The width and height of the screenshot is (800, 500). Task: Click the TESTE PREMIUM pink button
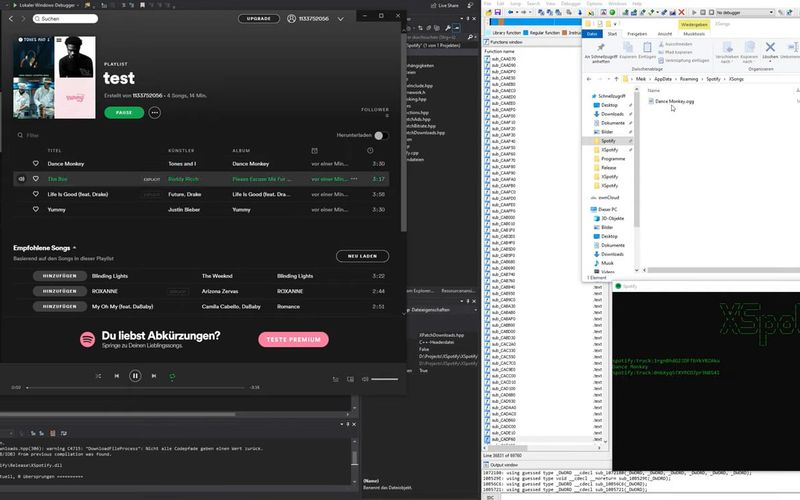pos(293,339)
